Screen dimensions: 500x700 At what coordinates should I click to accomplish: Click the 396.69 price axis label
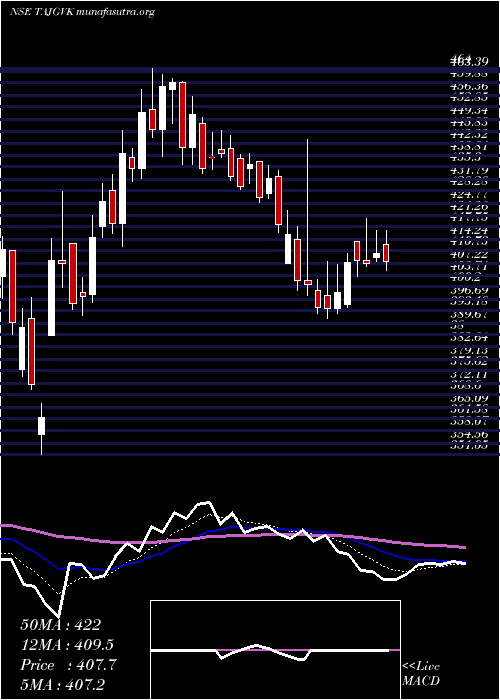470,291
